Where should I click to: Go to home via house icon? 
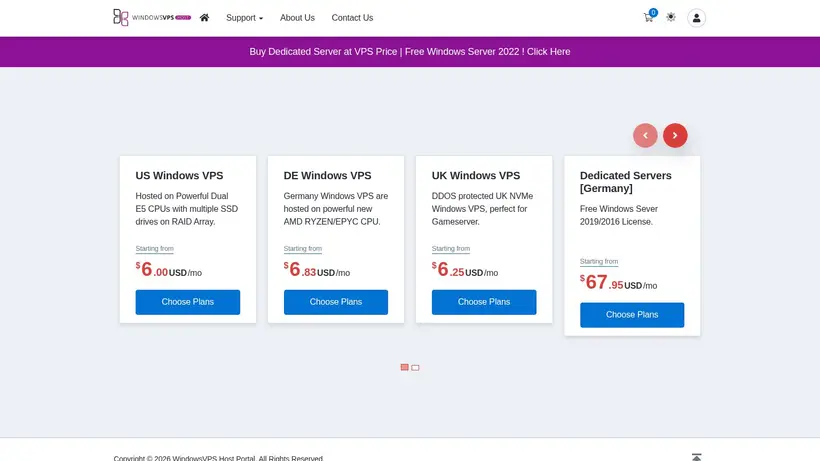[204, 18]
